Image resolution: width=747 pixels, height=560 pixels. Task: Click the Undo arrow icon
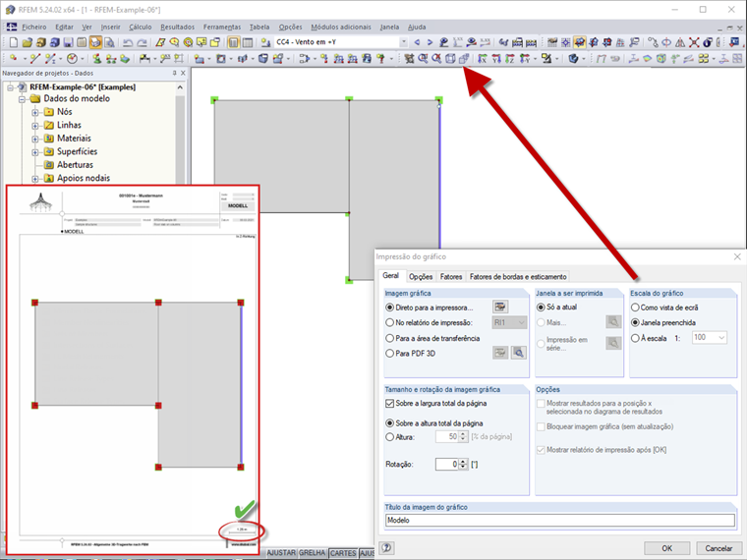pos(128,42)
